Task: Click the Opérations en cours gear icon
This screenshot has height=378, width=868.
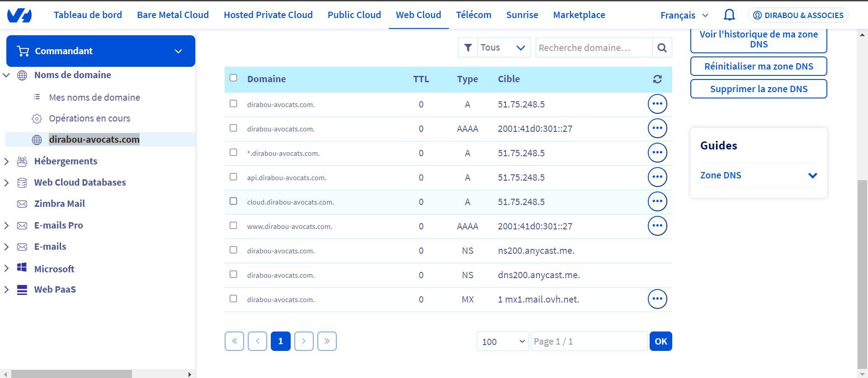Action: pos(37,119)
